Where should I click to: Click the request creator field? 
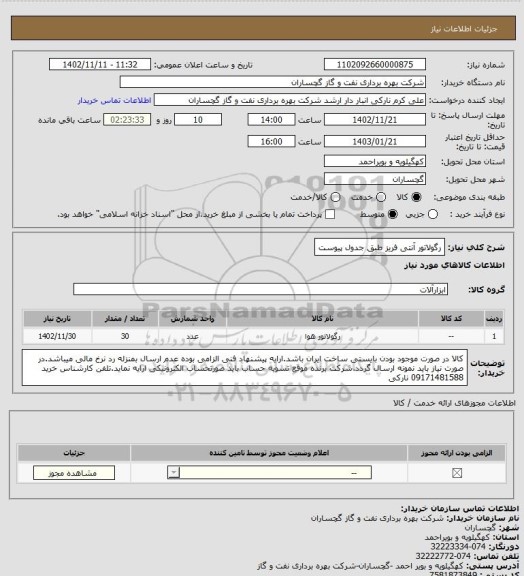click(290, 100)
